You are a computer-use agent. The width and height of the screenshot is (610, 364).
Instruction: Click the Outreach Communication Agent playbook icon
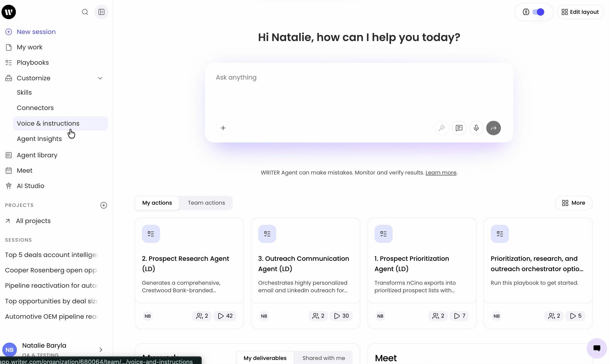click(x=267, y=234)
